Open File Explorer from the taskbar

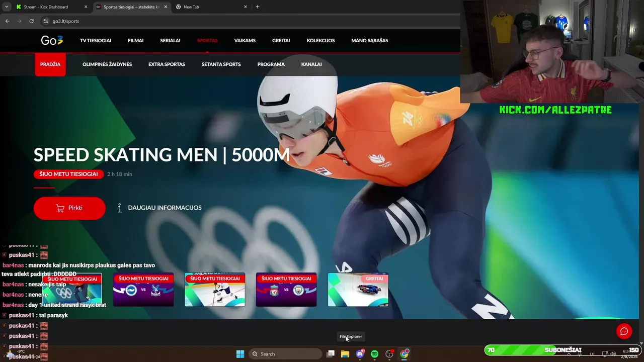click(x=345, y=354)
